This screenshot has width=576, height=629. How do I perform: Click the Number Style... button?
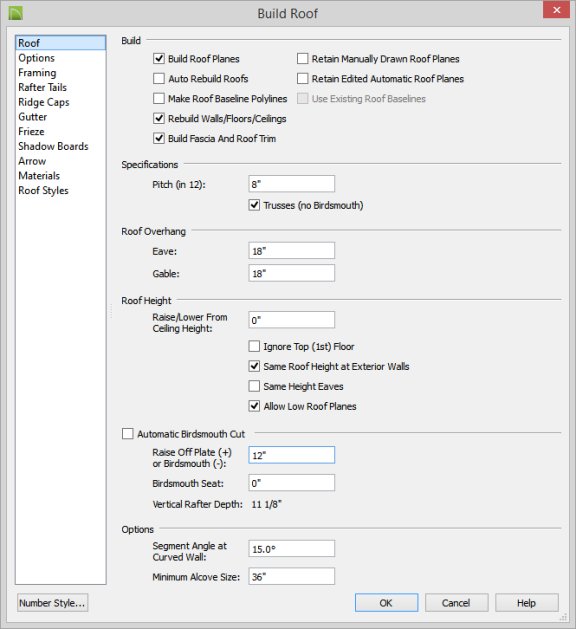point(53,603)
